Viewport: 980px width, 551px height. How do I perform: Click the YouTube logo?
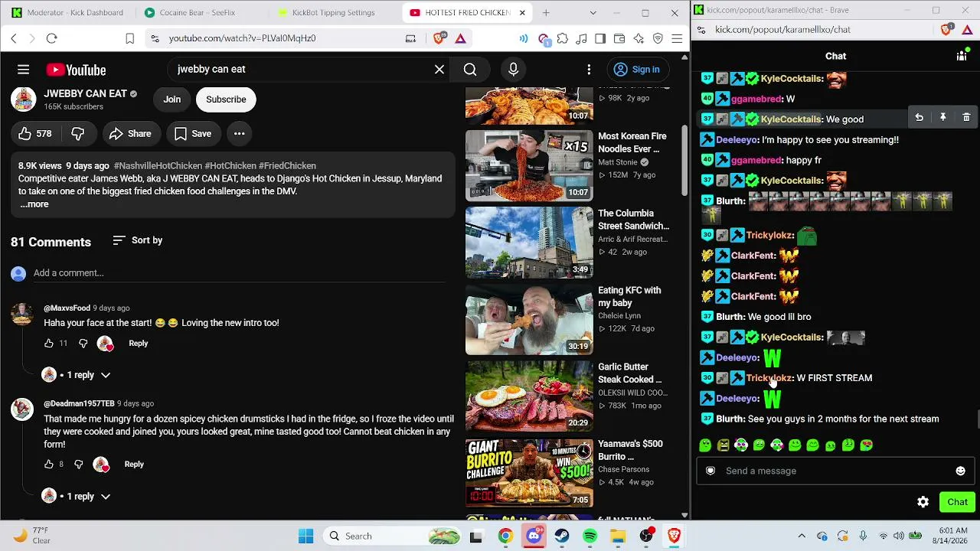coord(76,70)
